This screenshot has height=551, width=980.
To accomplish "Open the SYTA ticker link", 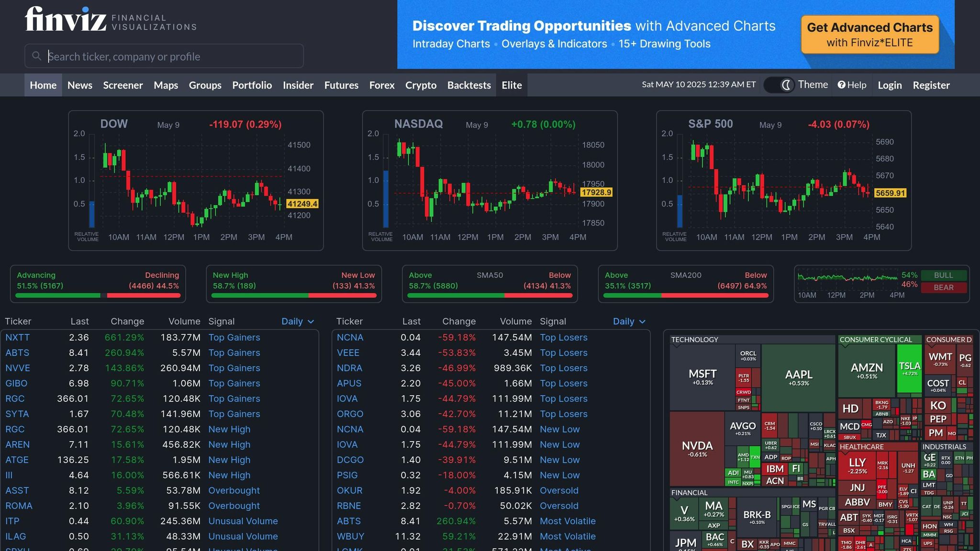I will tap(17, 414).
